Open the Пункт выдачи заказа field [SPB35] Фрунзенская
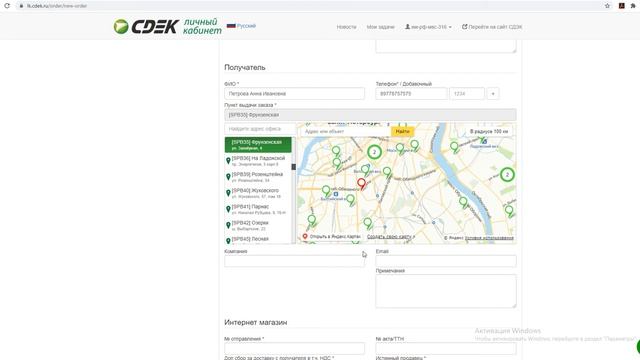The height and width of the screenshot is (360, 640). pos(370,115)
